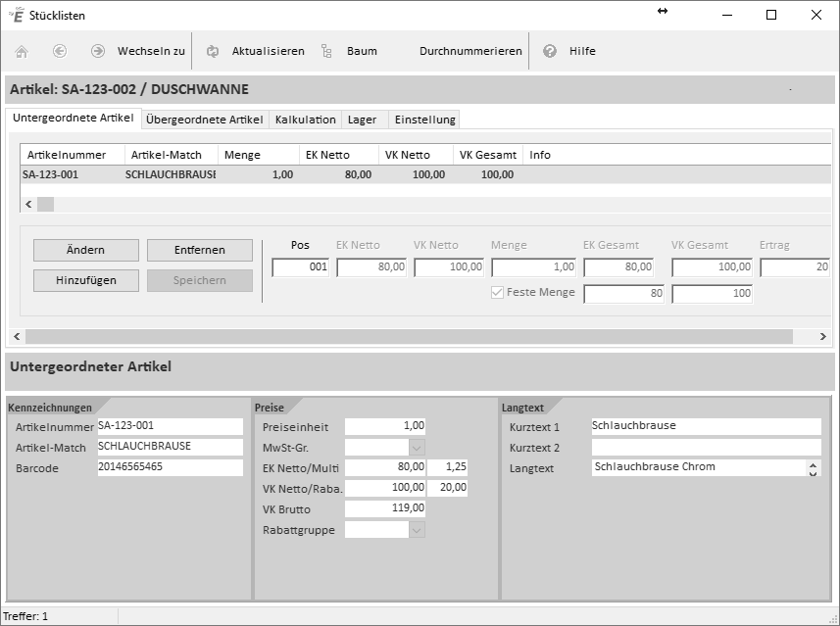
Task: Click the Speichern button
Action: 200,280
